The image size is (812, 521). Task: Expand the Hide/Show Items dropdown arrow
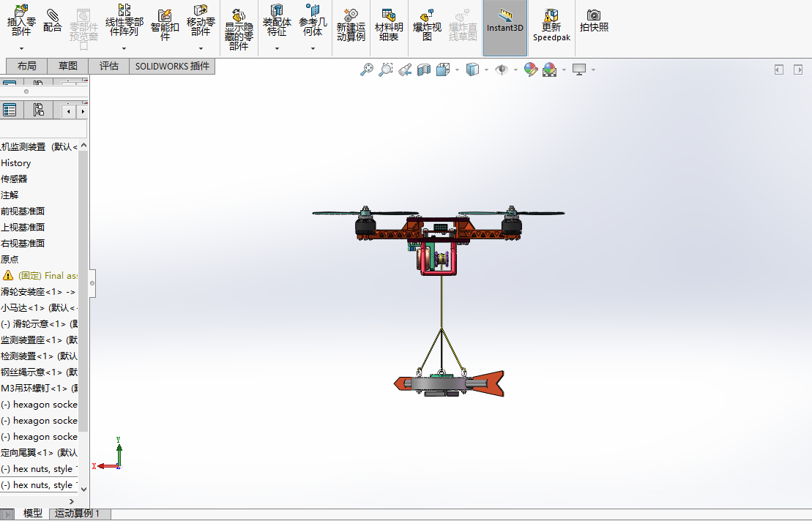tap(515, 70)
